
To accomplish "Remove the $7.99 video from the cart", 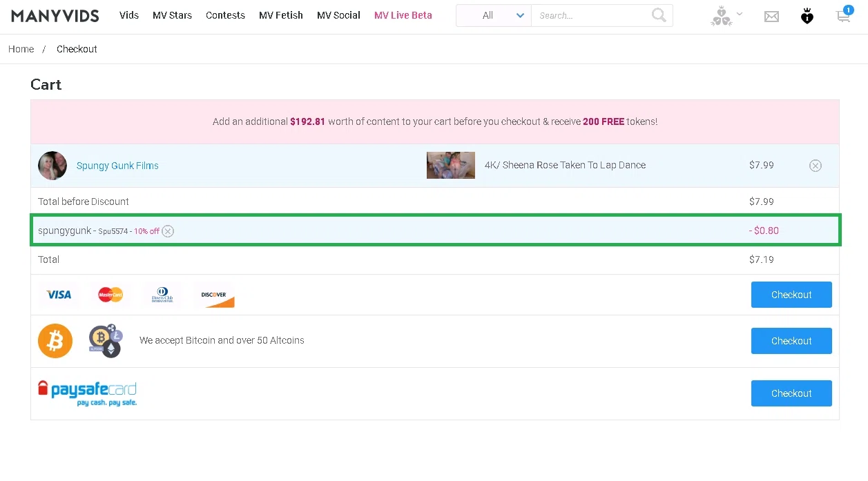I will tap(816, 166).
